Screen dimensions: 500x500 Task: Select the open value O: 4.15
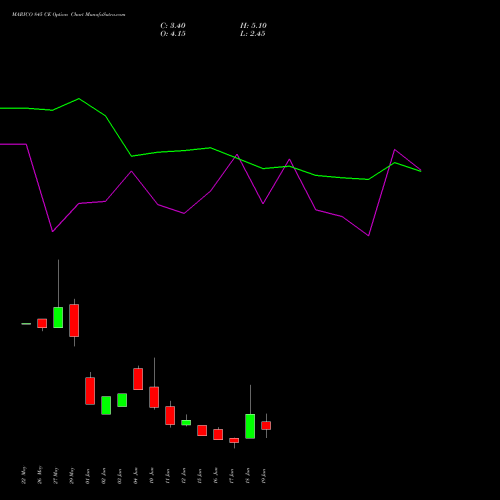tap(173, 34)
